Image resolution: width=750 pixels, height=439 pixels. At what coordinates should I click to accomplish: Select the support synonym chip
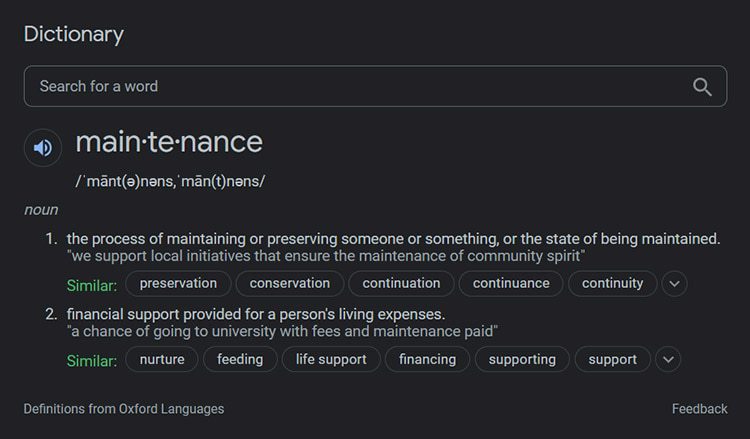coord(613,359)
